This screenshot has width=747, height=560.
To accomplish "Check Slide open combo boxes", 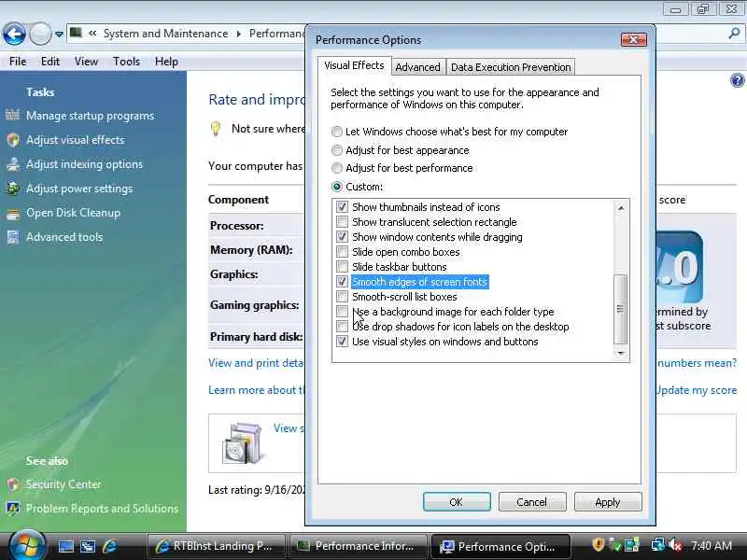I will [342, 251].
